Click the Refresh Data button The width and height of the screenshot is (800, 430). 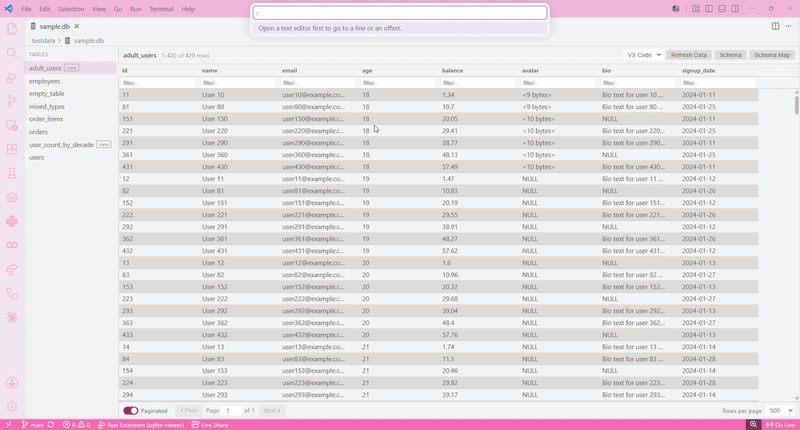[x=688, y=55]
